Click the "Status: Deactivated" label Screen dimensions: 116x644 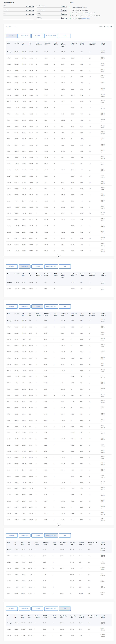[x=105, y=27]
